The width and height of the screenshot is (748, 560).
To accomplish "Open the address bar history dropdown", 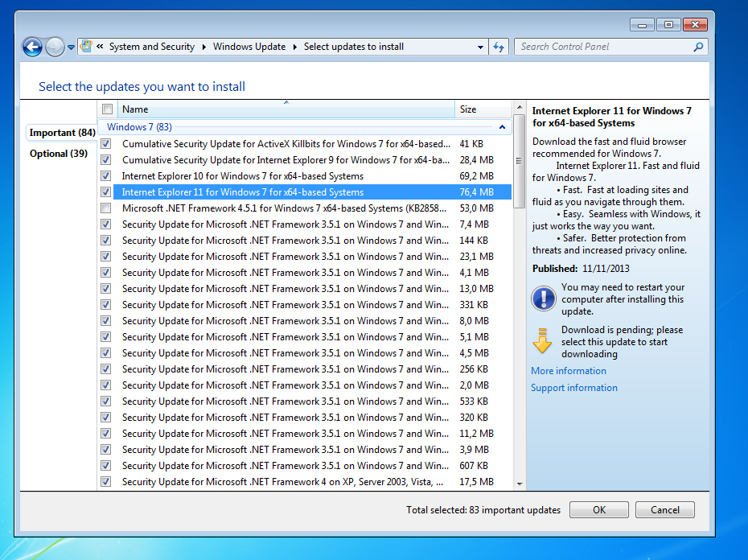I will (x=481, y=47).
